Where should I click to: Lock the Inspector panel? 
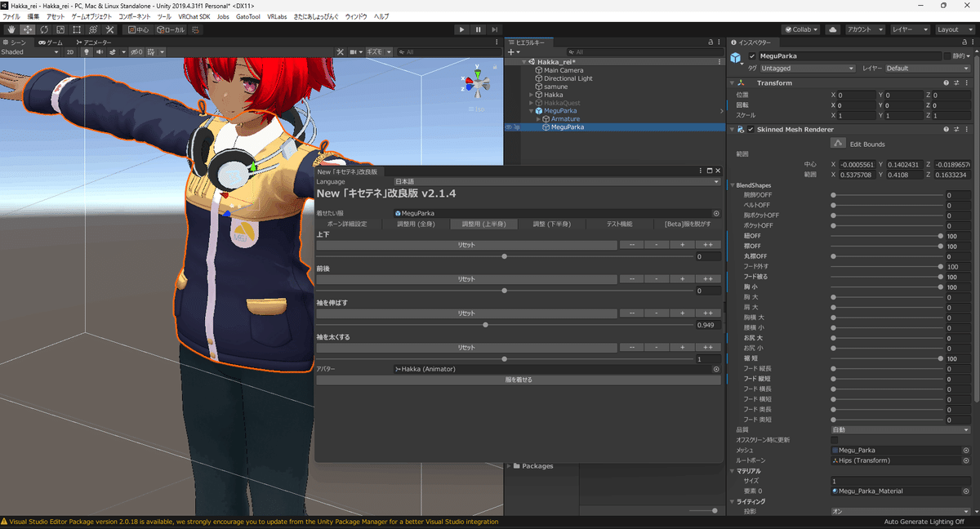(x=964, y=42)
